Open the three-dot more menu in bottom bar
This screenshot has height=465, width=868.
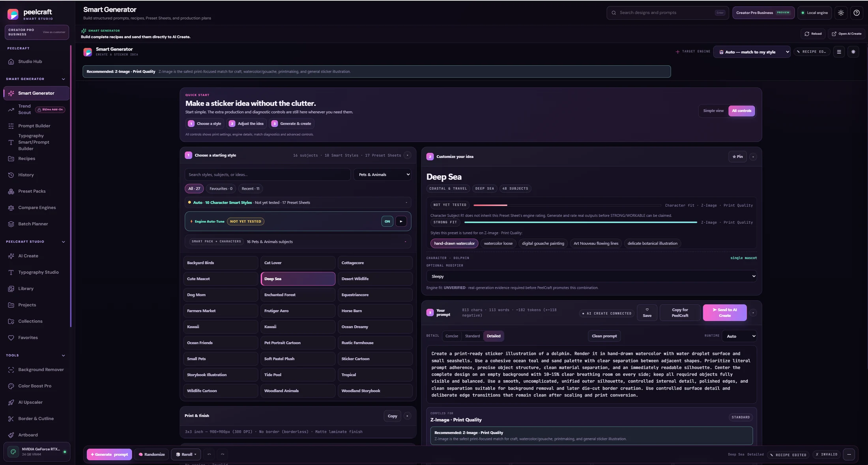pos(849,455)
